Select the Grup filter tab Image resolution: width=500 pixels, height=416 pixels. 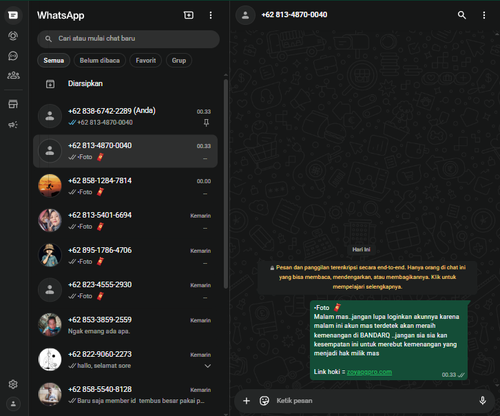[x=179, y=60]
